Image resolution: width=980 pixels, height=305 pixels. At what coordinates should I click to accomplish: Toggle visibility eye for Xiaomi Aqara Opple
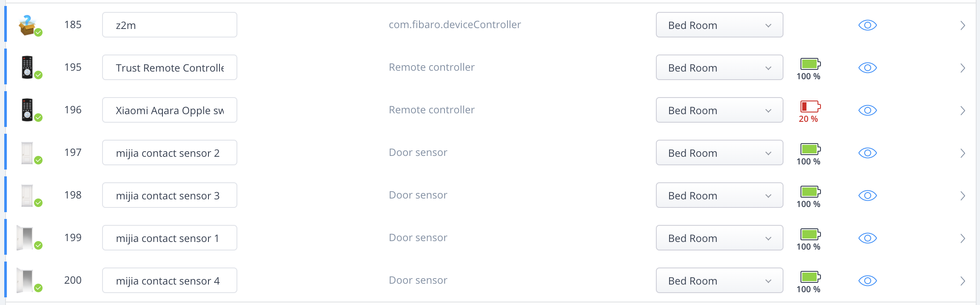(x=868, y=110)
